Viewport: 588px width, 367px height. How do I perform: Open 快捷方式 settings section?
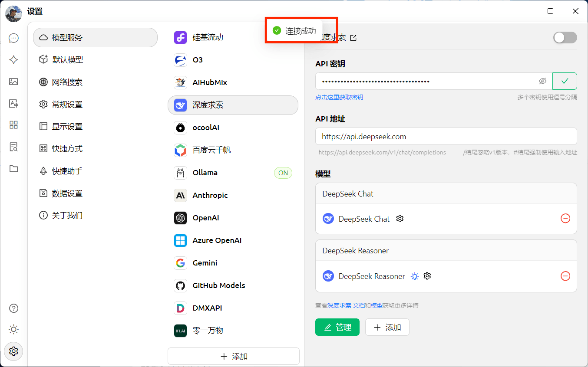point(95,148)
